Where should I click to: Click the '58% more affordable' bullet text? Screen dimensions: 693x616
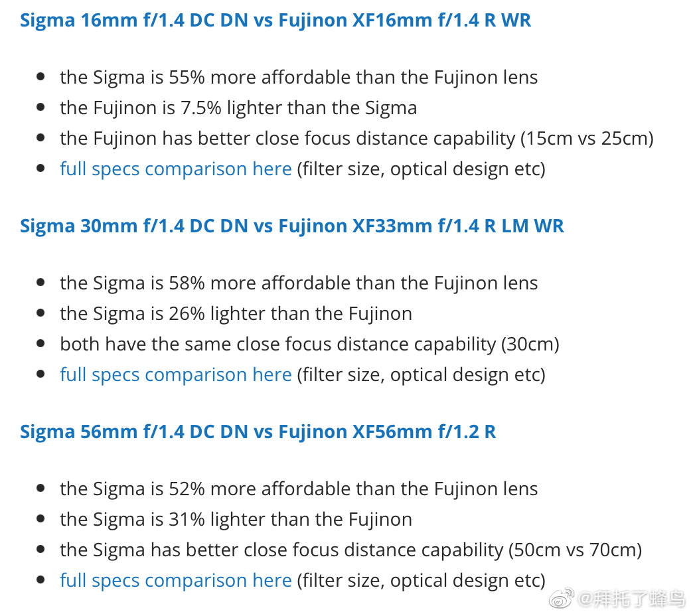[x=299, y=283]
